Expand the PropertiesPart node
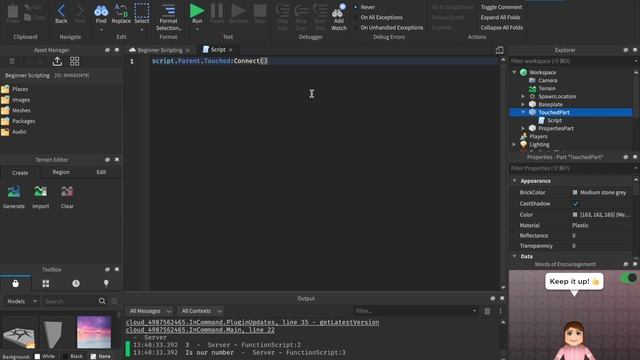640x360 pixels. [523, 128]
